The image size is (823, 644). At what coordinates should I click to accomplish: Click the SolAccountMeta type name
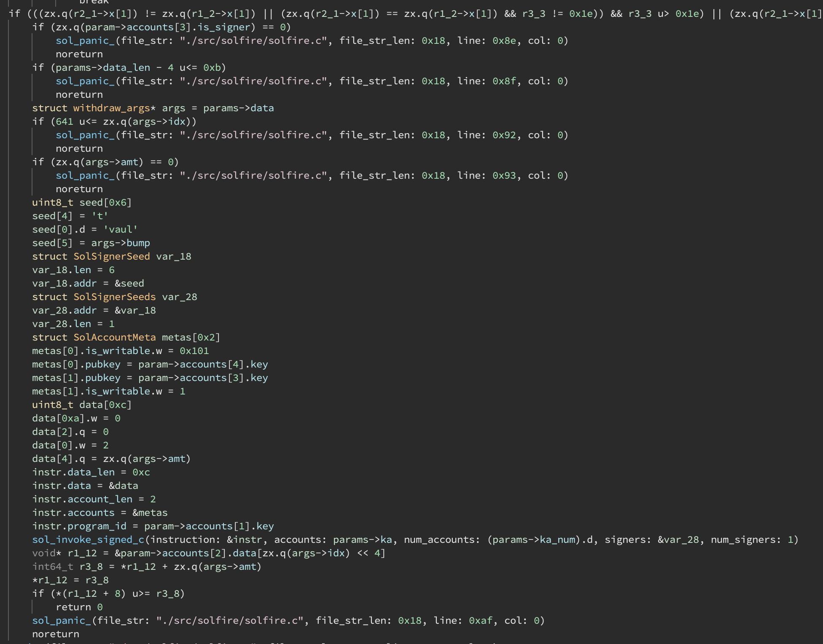(114, 337)
